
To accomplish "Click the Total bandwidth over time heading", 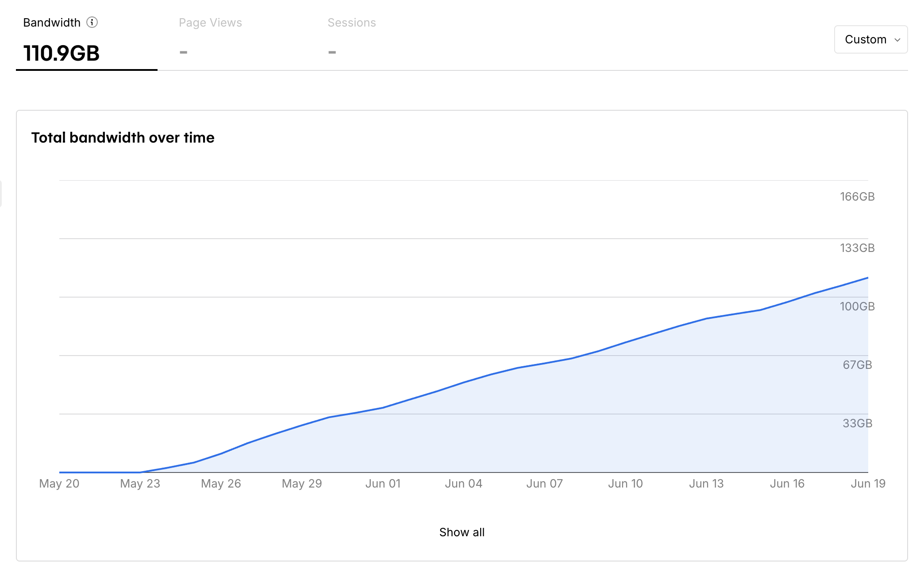I will 123,138.
